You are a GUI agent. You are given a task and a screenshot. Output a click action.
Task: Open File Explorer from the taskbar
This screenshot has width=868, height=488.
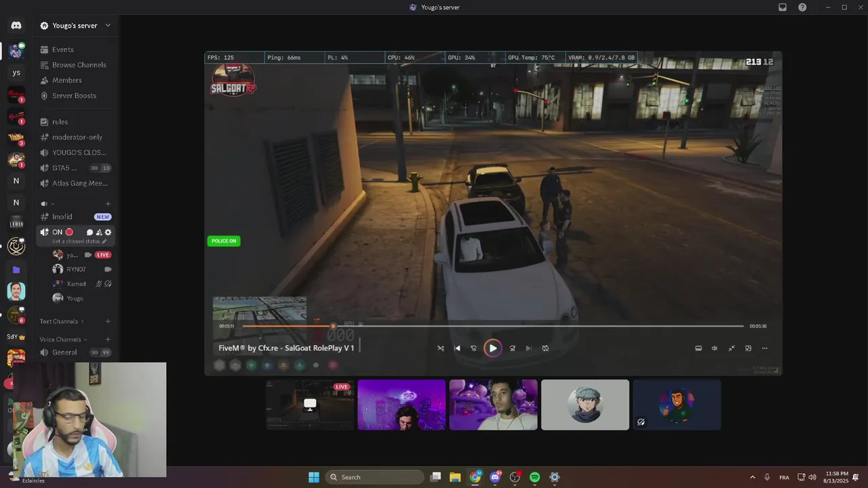click(455, 477)
